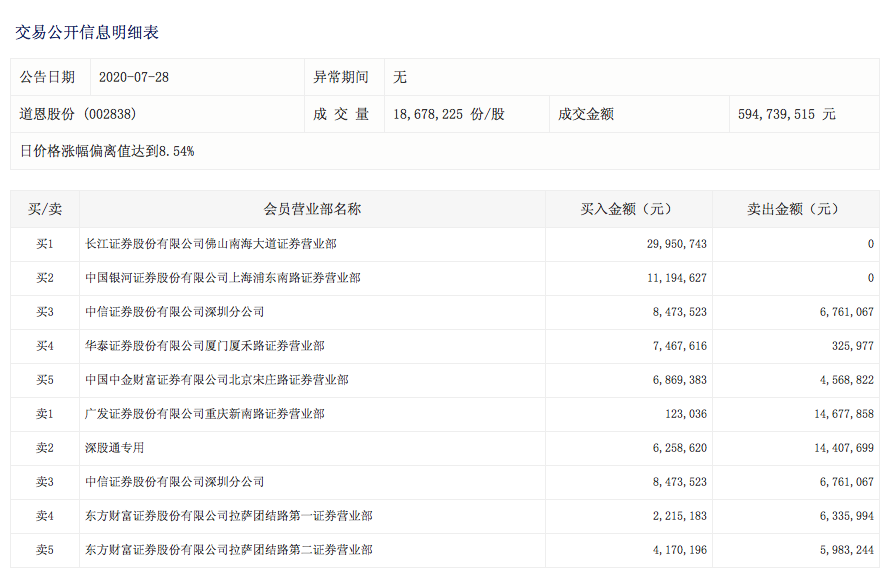Select sell amount 14,407,699
The image size is (882, 570).
point(844,448)
